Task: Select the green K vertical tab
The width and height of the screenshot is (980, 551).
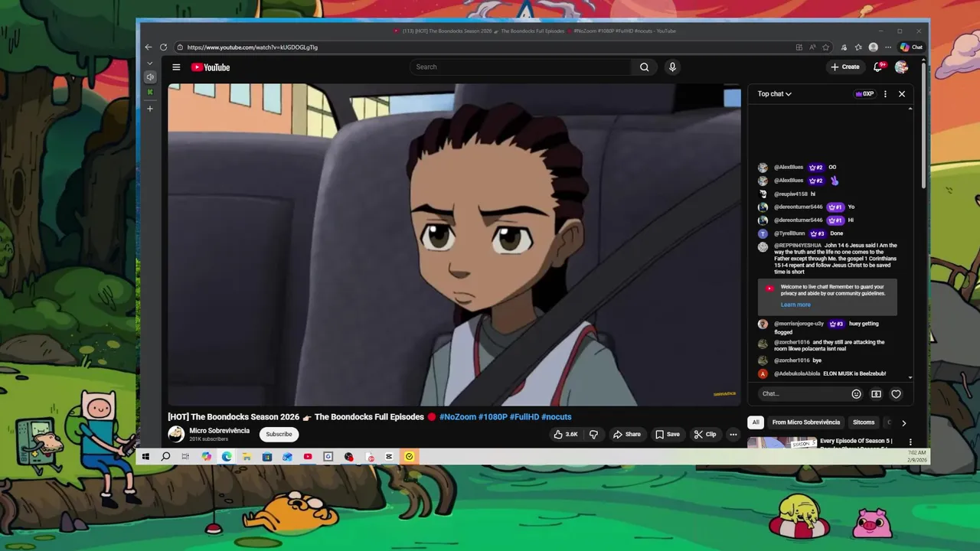Action: click(150, 93)
